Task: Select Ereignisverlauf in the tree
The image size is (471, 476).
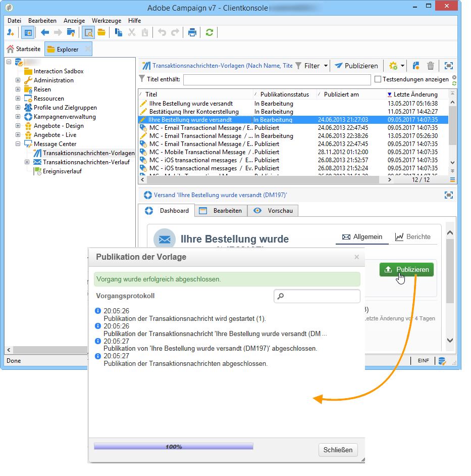Action: (62, 171)
